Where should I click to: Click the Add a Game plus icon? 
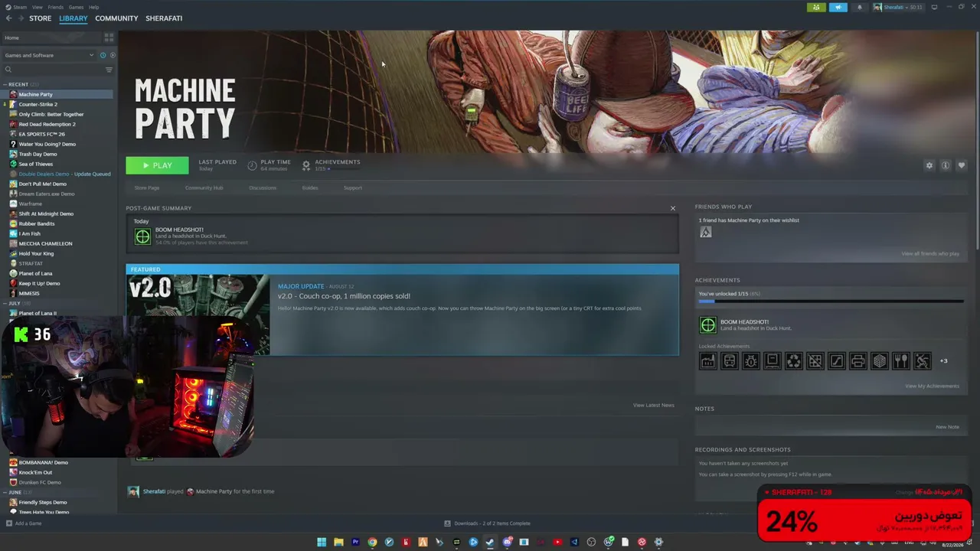coord(9,523)
